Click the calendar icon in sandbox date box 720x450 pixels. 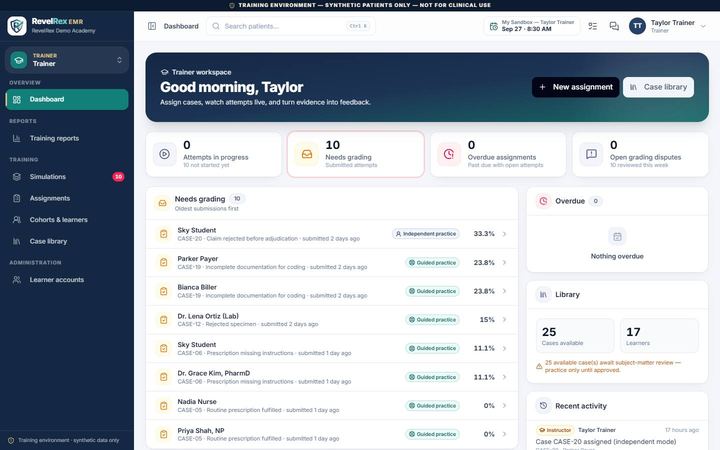pyautogui.click(x=494, y=26)
